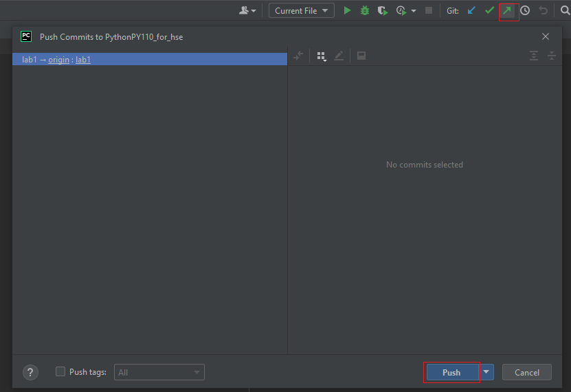Click Git Update Project blue arrow
This screenshot has height=392, width=571.
click(471, 11)
